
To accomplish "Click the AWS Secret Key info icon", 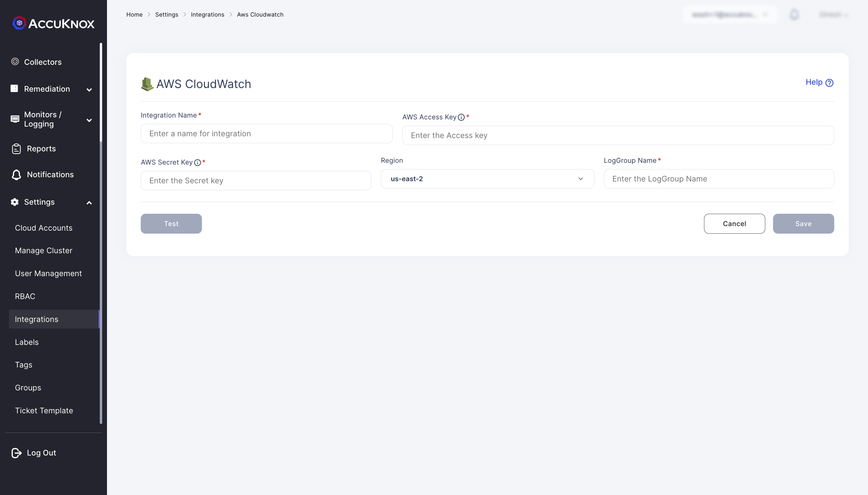I will [x=197, y=162].
